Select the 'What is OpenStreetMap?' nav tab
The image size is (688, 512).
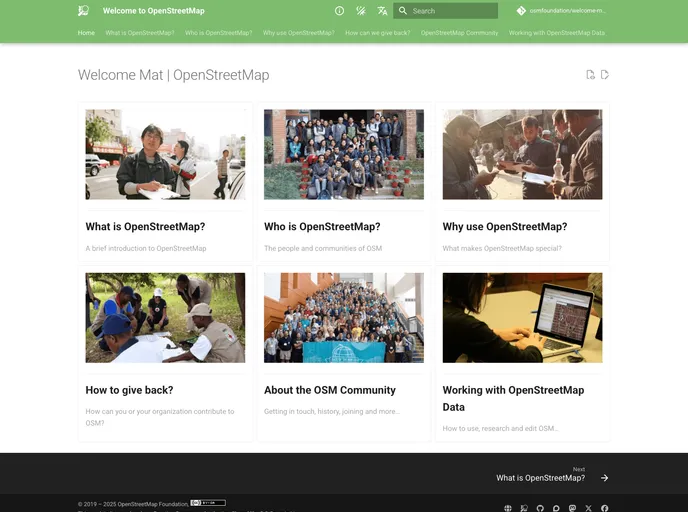[140, 33]
